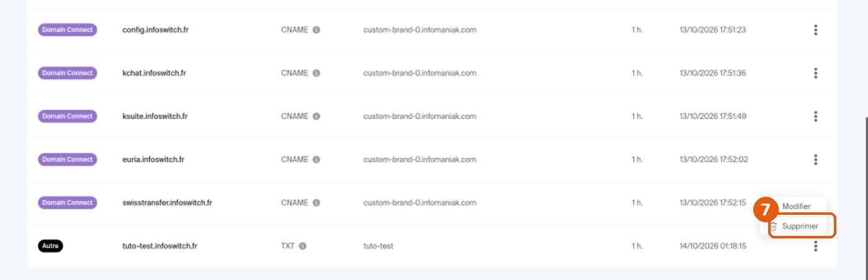The height and width of the screenshot is (280, 868).
Task: Open three-dot menu for ksuite.infoswitch.fr row
Action: click(x=815, y=116)
